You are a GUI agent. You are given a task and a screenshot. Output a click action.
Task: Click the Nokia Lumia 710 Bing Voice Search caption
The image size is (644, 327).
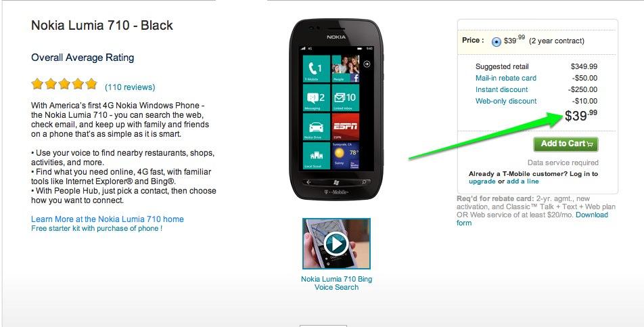[336, 283]
